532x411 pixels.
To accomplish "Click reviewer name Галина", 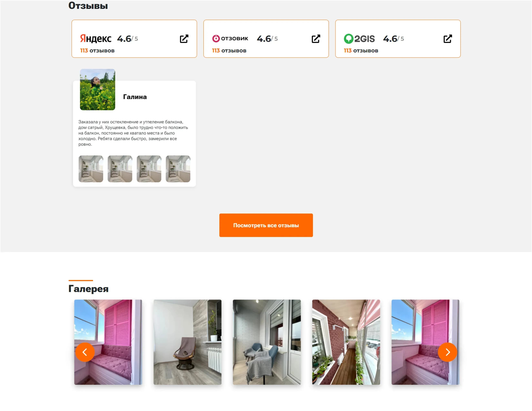I will click(135, 97).
